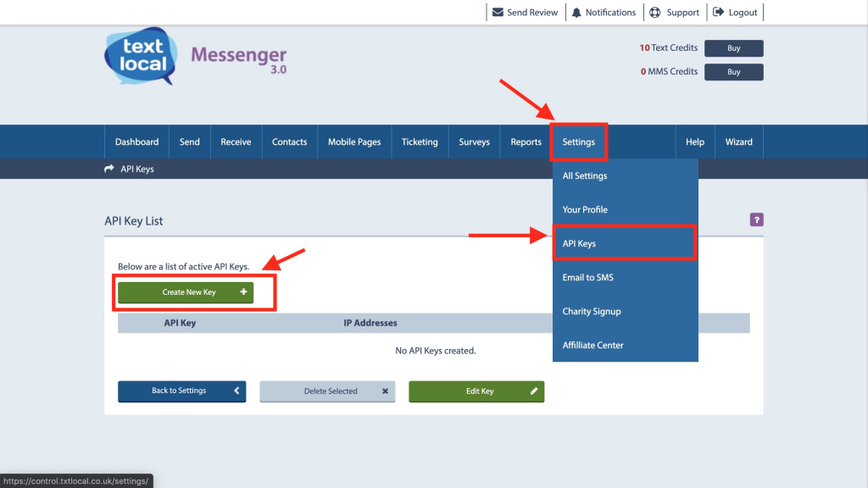This screenshot has width=868, height=488.
Task: Open the Send menu
Action: 189,141
